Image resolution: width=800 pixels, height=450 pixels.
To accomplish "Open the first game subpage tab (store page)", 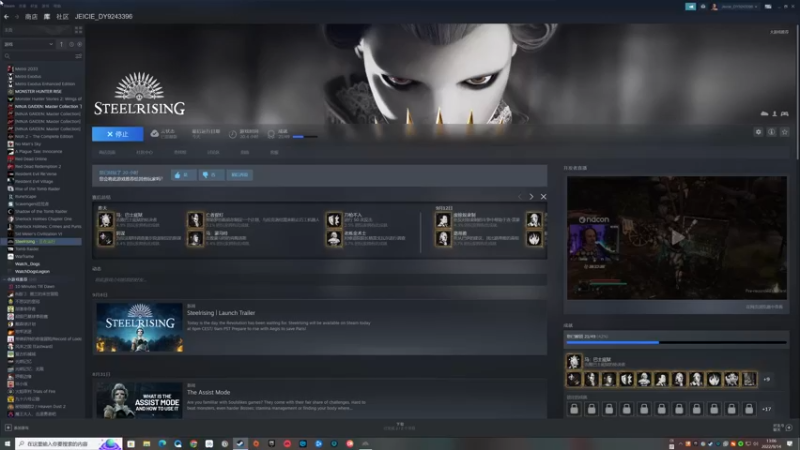I will pos(107,153).
